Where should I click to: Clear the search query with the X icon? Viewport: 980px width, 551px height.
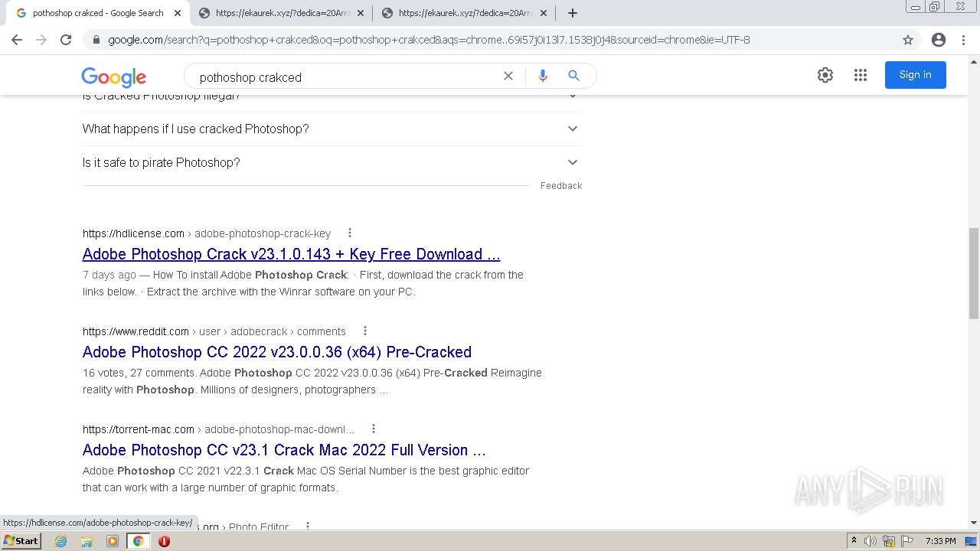[508, 76]
